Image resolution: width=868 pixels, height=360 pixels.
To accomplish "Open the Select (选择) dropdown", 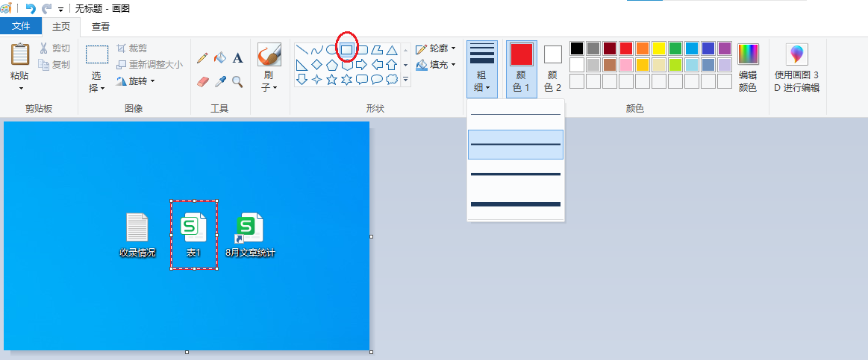I will pyautogui.click(x=97, y=82).
